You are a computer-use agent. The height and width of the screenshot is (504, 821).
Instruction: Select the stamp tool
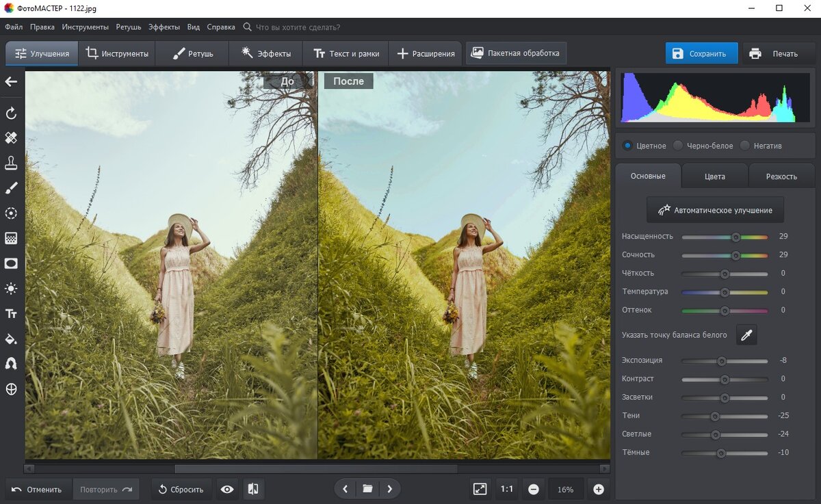(11, 163)
